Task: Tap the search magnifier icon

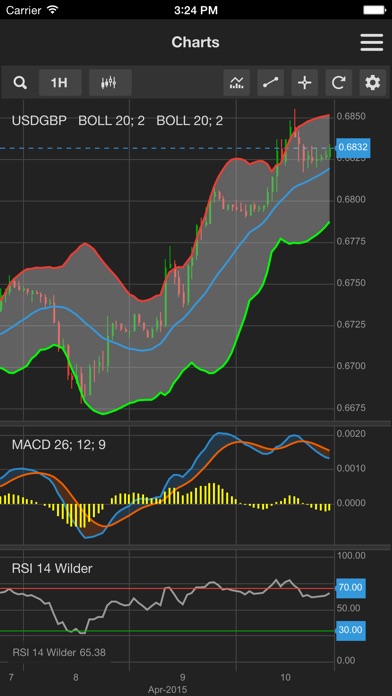Action: pyautogui.click(x=20, y=83)
